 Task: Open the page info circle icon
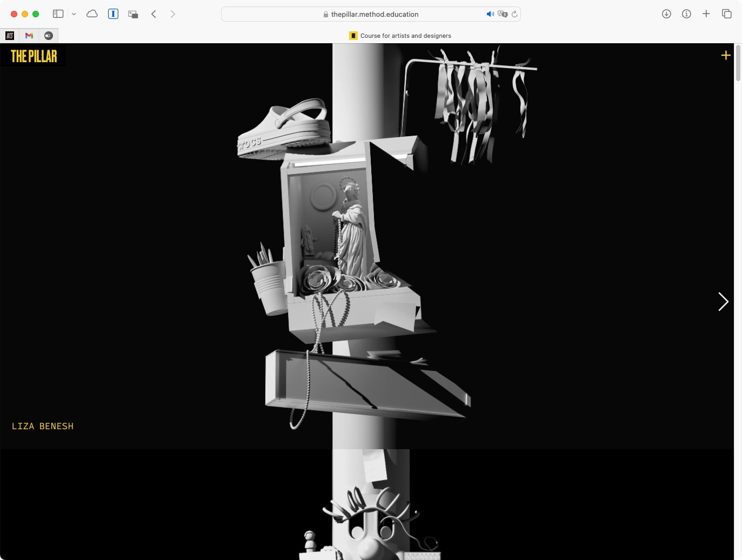pyautogui.click(x=686, y=14)
